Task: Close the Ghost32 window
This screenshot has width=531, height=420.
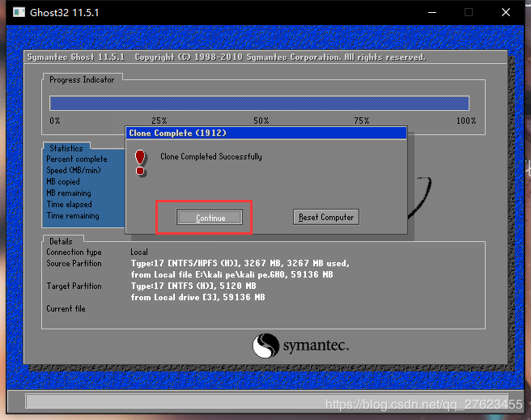Action: [x=506, y=12]
